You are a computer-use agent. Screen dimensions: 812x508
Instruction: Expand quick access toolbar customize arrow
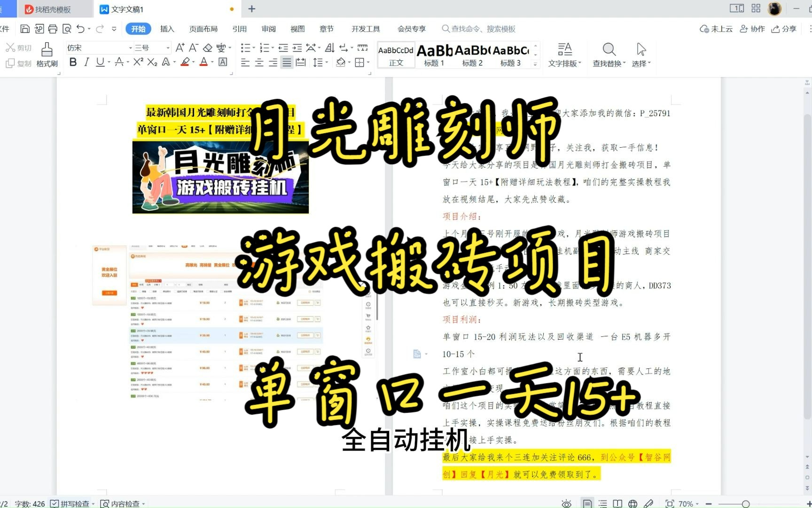pos(114,29)
